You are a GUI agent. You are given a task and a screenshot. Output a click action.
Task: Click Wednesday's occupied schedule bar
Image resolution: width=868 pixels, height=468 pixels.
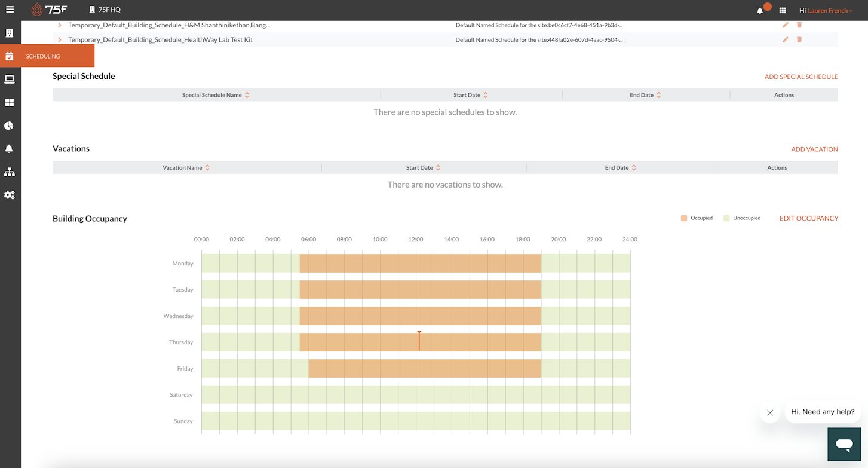tap(421, 316)
